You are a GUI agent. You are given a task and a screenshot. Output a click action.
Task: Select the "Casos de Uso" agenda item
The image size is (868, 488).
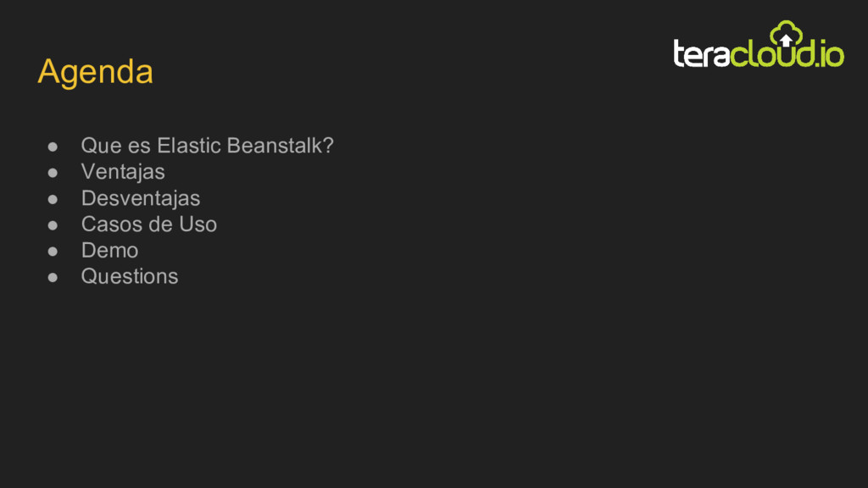tap(149, 224)
